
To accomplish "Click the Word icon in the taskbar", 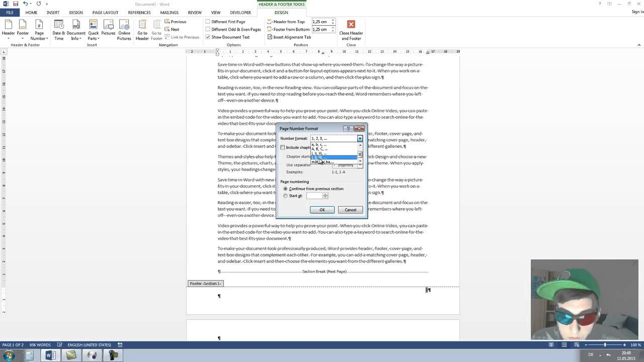I will point(50,355).
